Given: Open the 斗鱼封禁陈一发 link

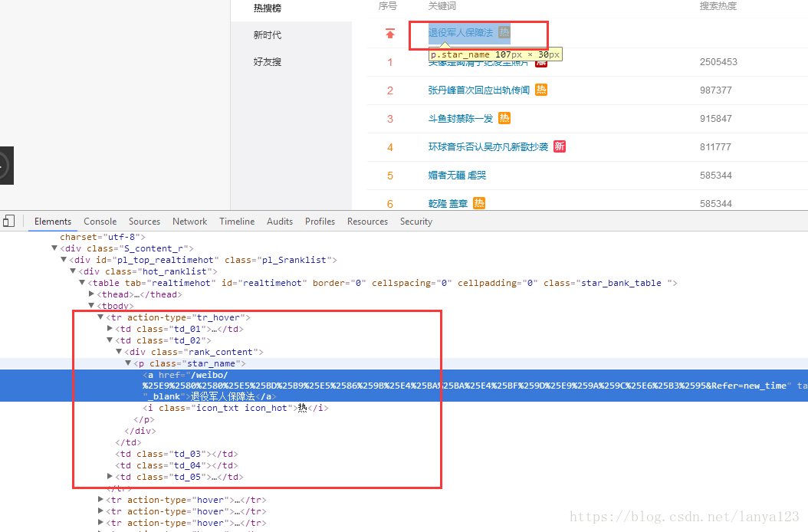Looking at the screenshot, I should [x=461, y=119].
